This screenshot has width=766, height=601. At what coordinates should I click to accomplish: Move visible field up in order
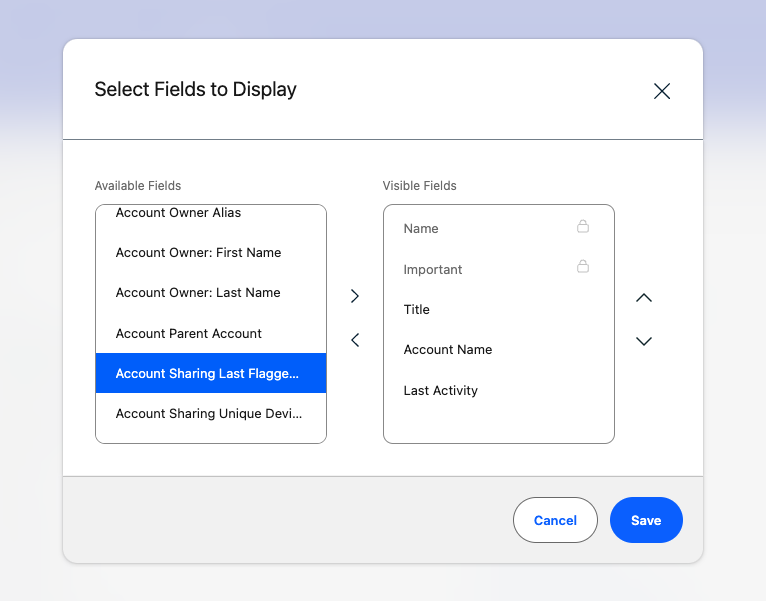pos(644,298)
